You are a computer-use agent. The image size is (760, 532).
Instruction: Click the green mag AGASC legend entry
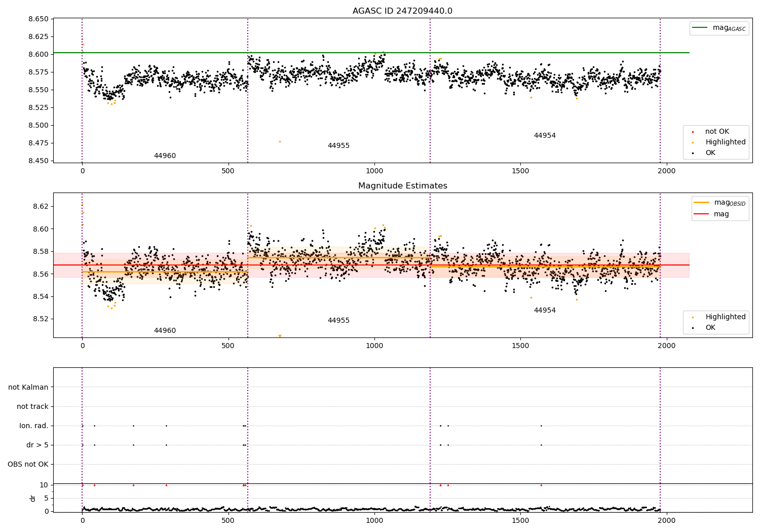click(x=719, y=28)
